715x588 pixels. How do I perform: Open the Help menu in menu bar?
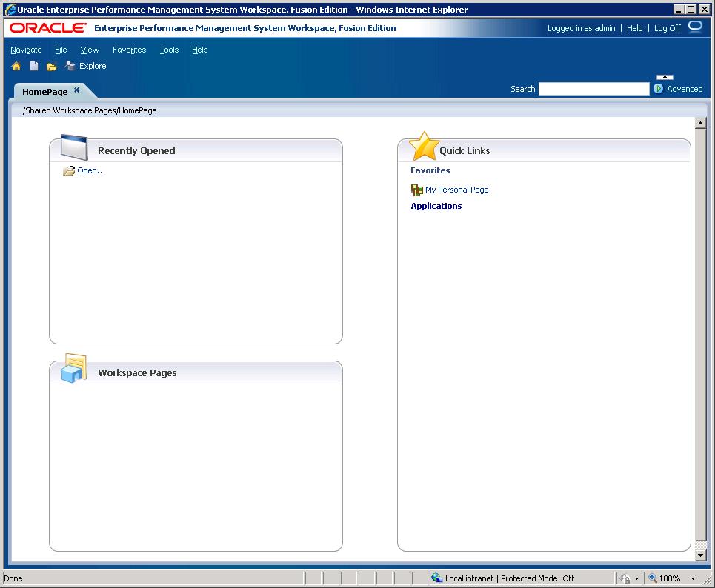[200, 50]
